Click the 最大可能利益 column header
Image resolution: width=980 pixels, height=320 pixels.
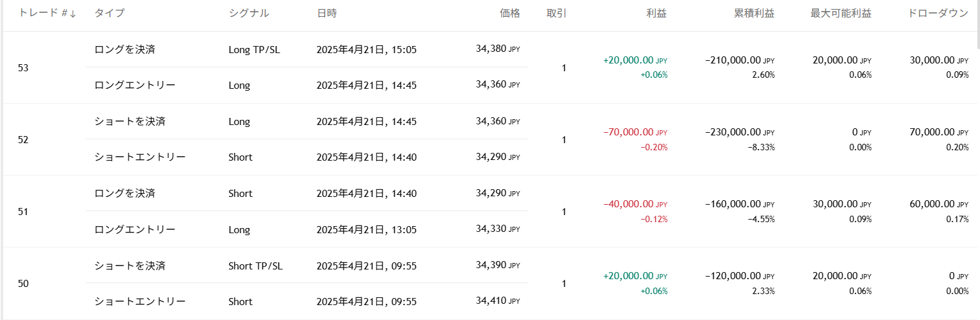[841, 13]
